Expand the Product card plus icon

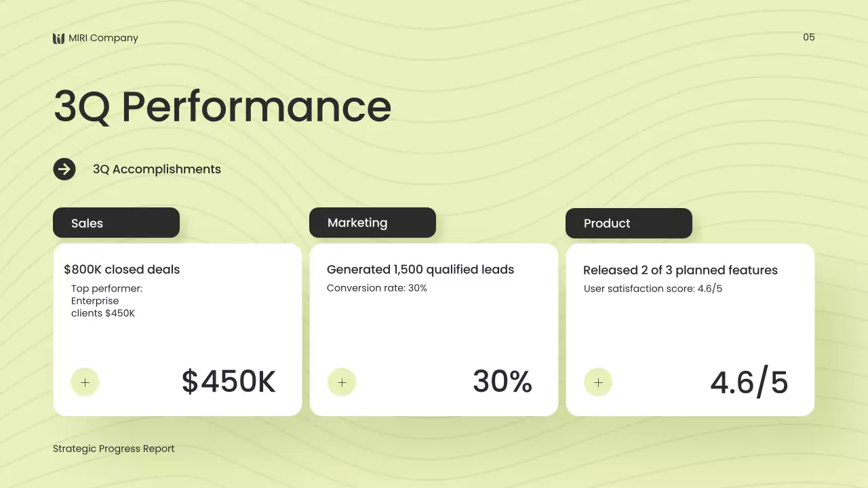(598, 382)
